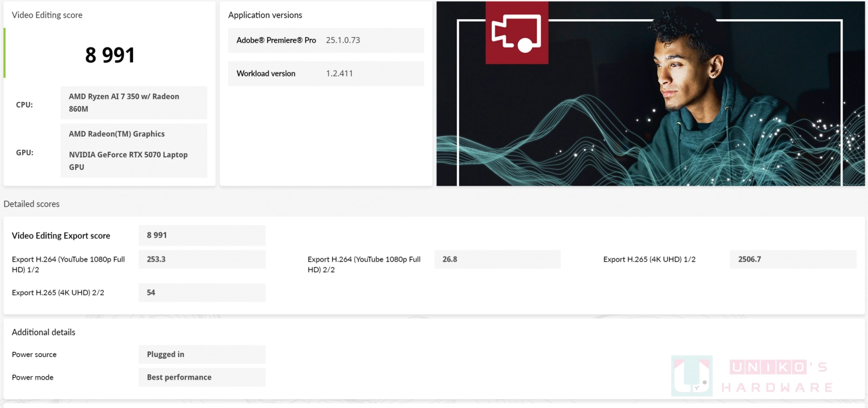Viewport: 868px width, 408px height.
Task: Select AMD Radeon(TM) Graphics GPU entry
Action: coord(117,134)
